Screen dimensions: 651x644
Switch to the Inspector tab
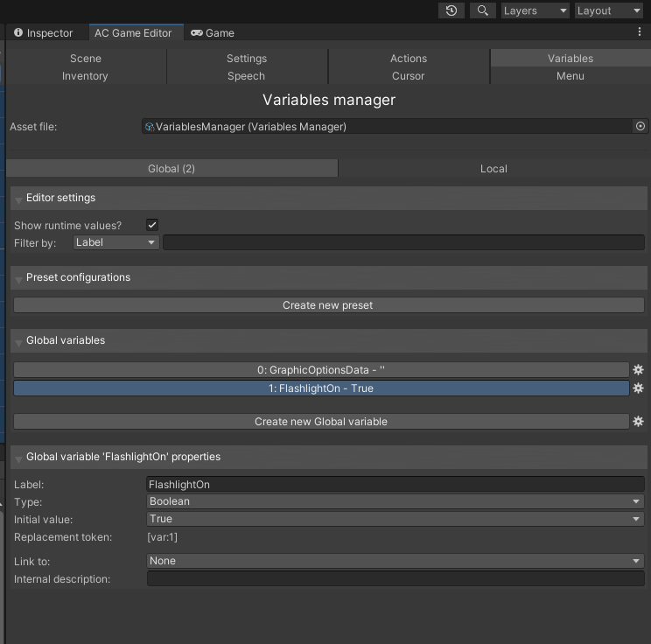point(43,32)
